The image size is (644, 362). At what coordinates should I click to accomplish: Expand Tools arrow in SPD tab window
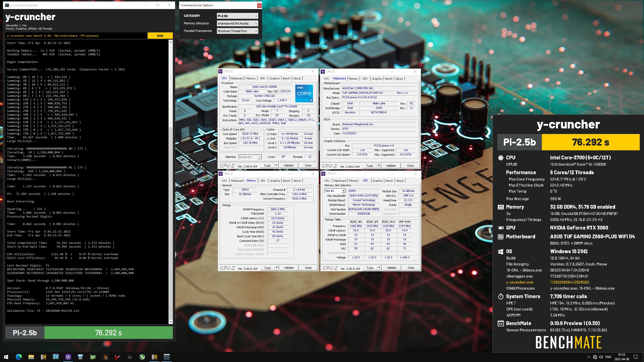point(379,268)
